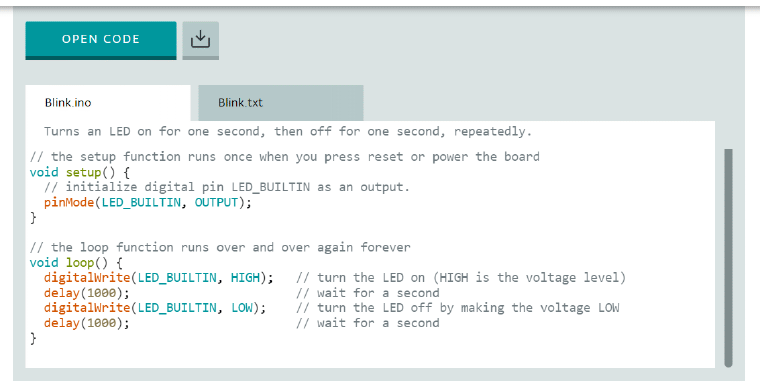This screenshot has width=760, height=389.
Task: Click the first delay(1000) statement
Action: [x=87, y=293]
